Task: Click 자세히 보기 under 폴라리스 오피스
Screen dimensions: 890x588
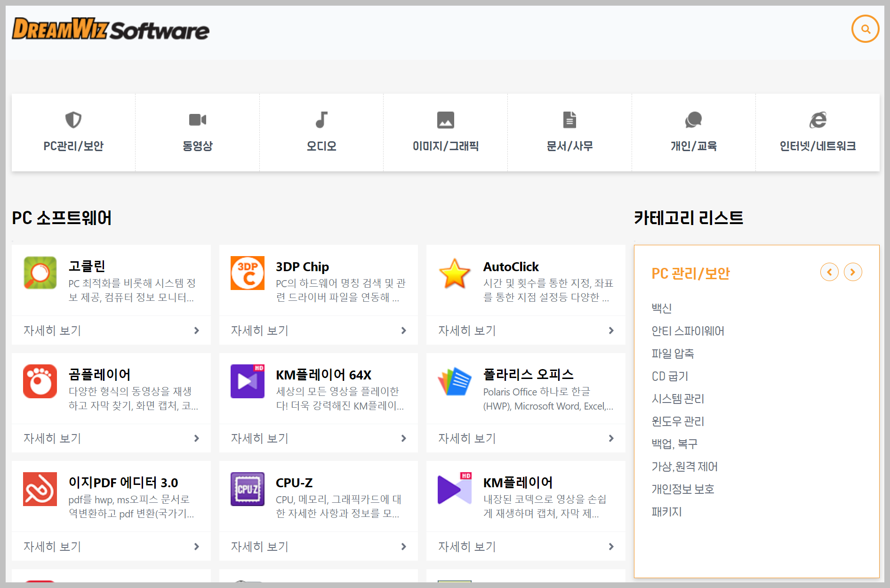Action: [x=526, y=438]
